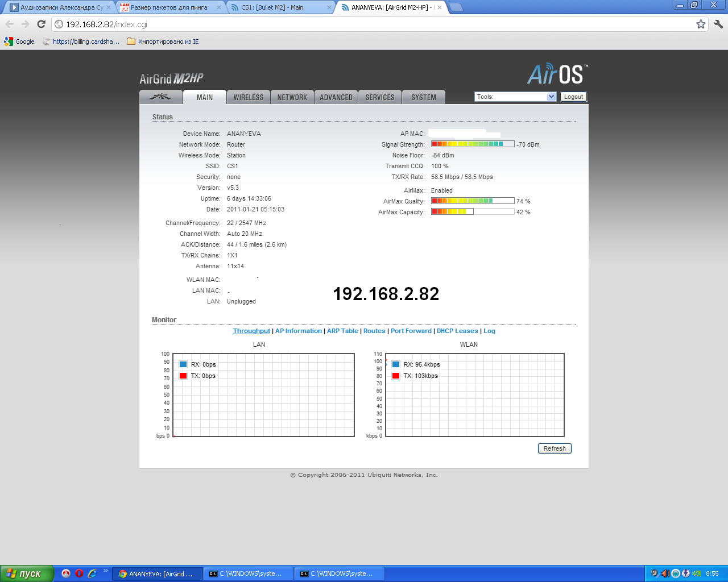View the Routes monitor link

(x=374, y=331)
